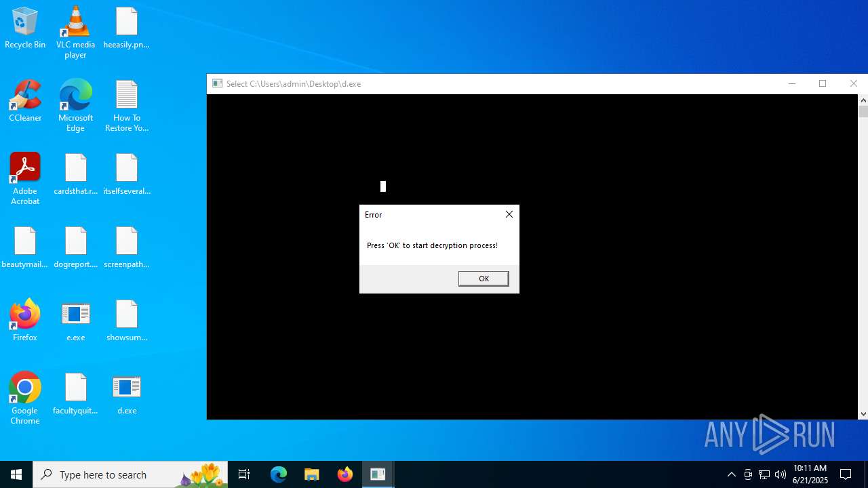This screenshot has width=868, height=488.
Task: Maximize the d.exe console window
Action: point(823,83)
